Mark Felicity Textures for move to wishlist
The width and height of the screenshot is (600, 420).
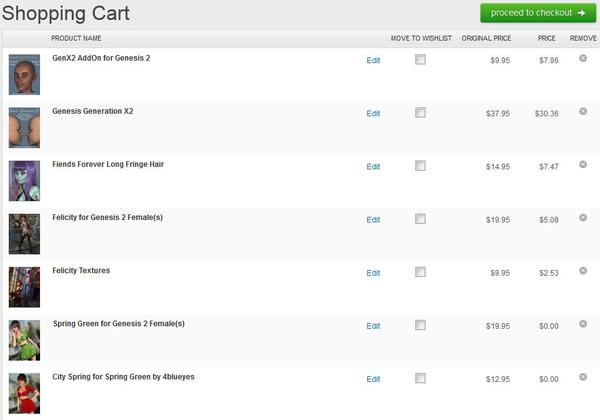click(420, 272)
